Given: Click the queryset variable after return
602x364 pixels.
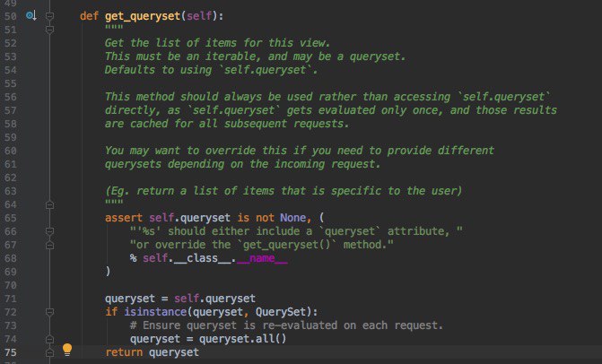Looking at the screenshot, I should pos(174,352).
